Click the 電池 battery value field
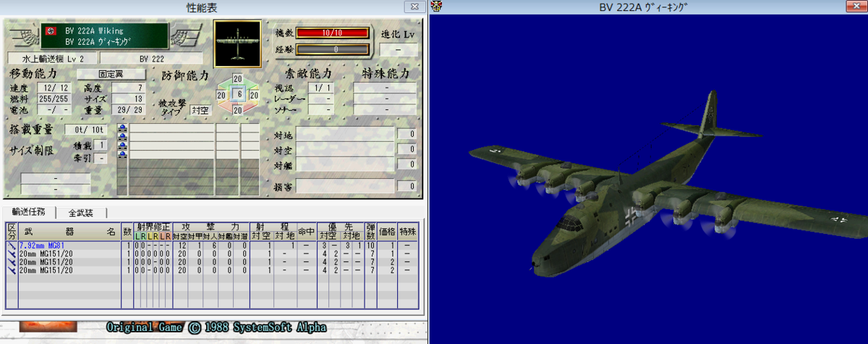868x344 pixels. 55,109
